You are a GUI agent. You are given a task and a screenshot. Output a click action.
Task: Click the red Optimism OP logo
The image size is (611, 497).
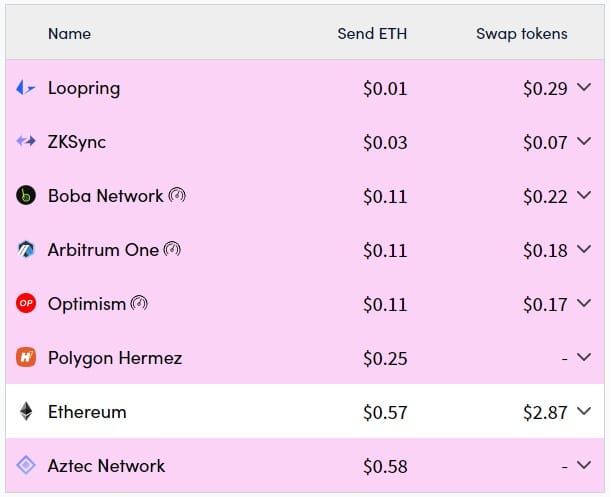(x=26, y=303)
